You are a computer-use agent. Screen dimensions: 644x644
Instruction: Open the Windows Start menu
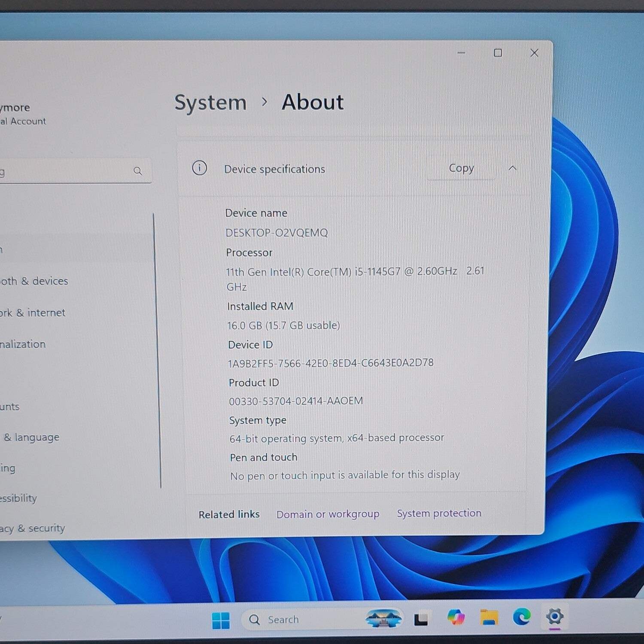tap(221, 620)
